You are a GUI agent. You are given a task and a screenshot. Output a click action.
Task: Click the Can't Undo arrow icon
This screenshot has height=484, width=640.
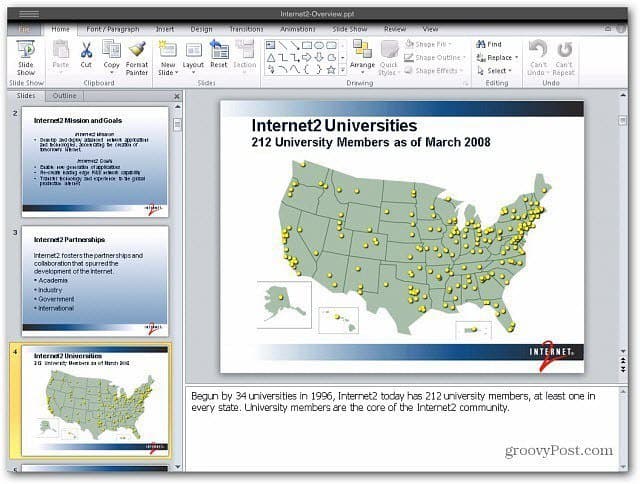[538, 49]
